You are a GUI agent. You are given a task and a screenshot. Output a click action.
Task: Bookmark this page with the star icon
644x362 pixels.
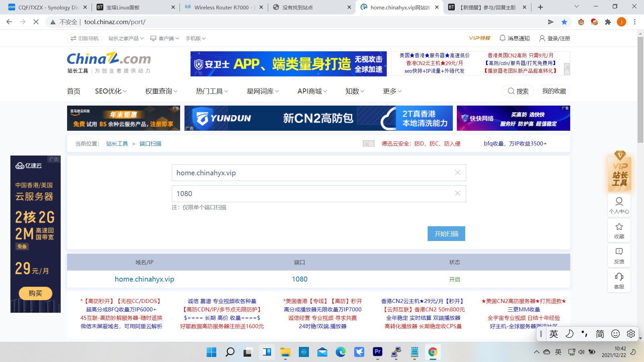(x=564, y=22)
